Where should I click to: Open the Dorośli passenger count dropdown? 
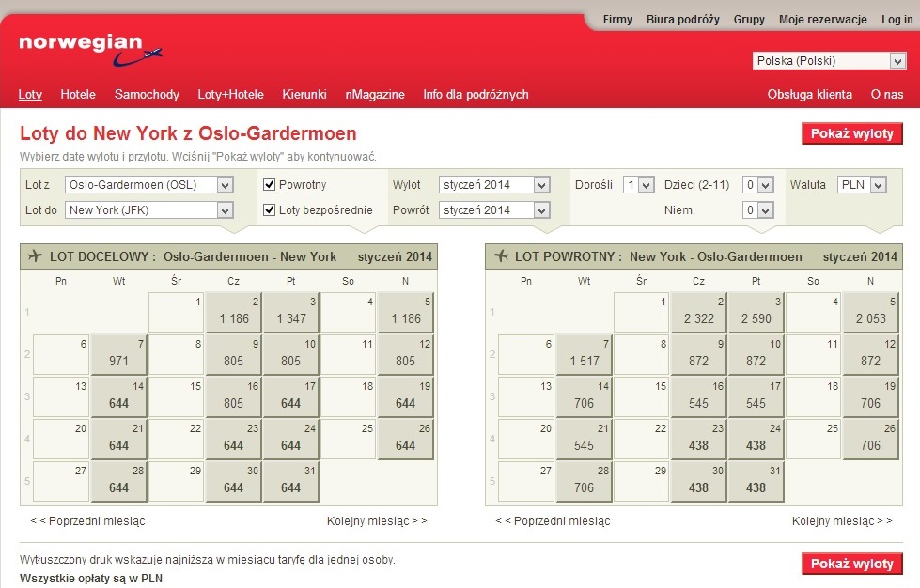tap(638, 185)
